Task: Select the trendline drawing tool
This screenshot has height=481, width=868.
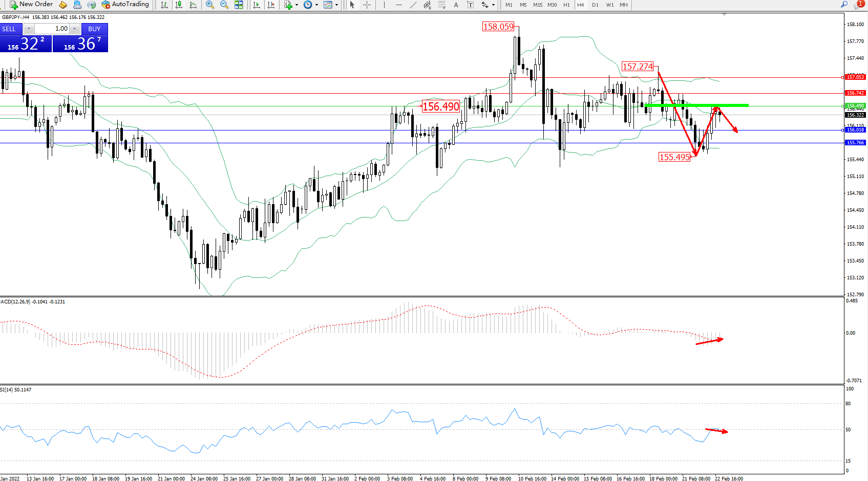Action: tap(413, 5)
